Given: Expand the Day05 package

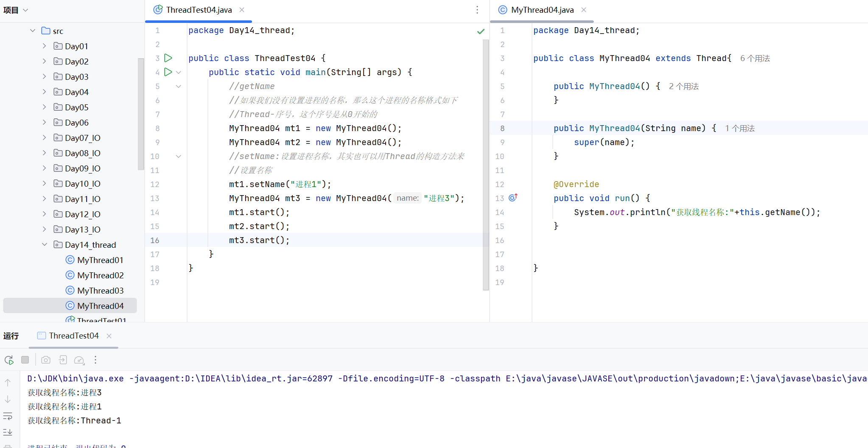Looking at the screenshot, I should [45, 107].
